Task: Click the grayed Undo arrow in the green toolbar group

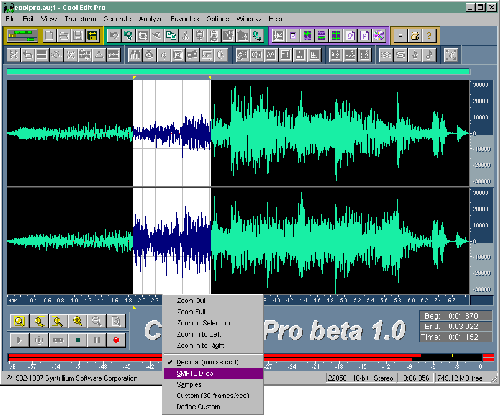Action: 114,35
